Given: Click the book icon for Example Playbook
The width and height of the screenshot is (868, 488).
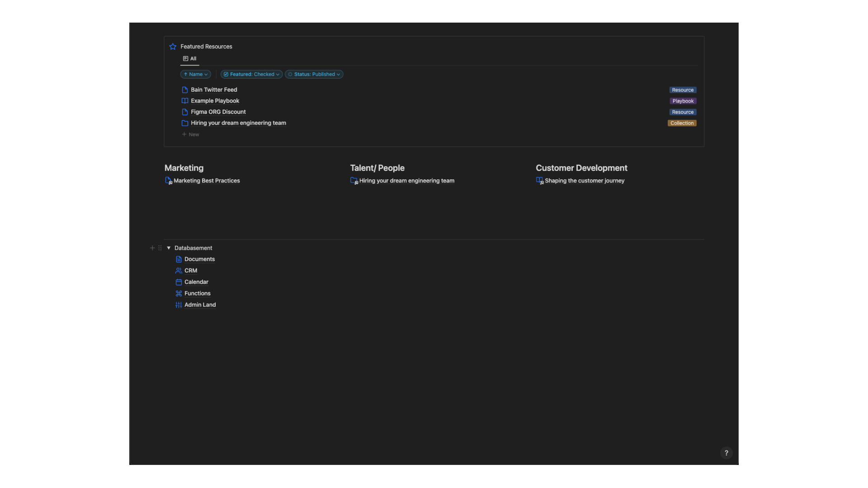Looking at the screenshot, I should (x=184, y=101).
